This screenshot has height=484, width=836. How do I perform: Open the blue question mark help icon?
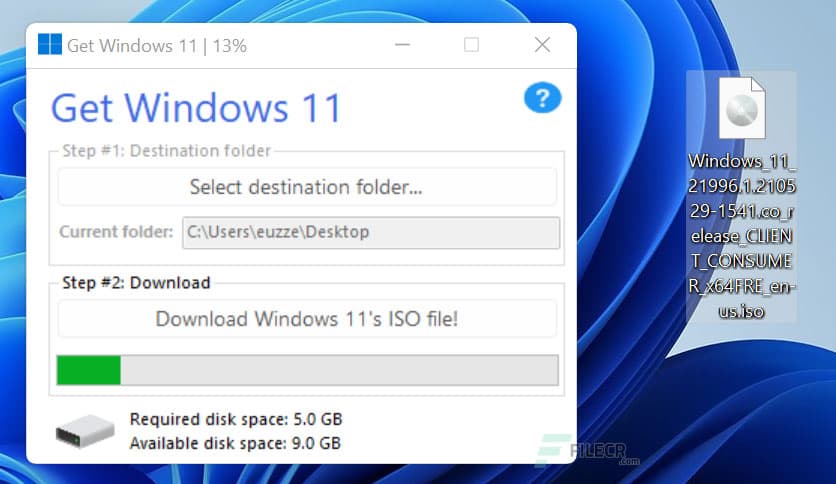click(x=542, y=98)
